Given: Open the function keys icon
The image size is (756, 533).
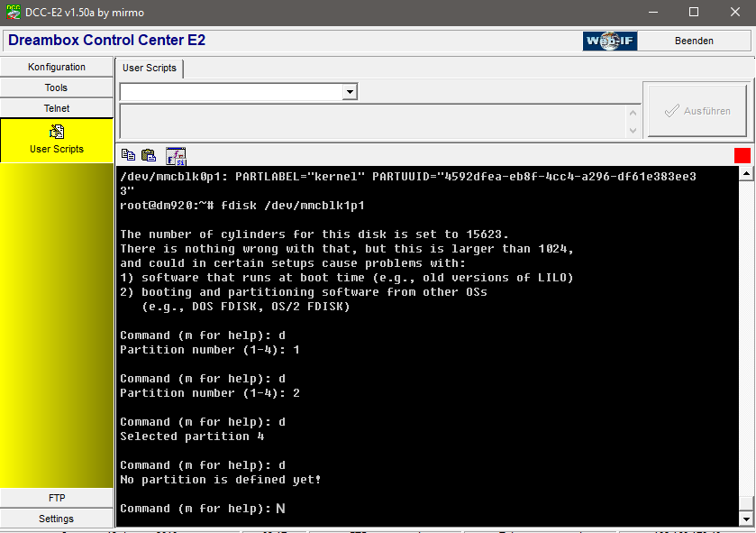Looking at the screenshot, I should (x=176, y=155).
